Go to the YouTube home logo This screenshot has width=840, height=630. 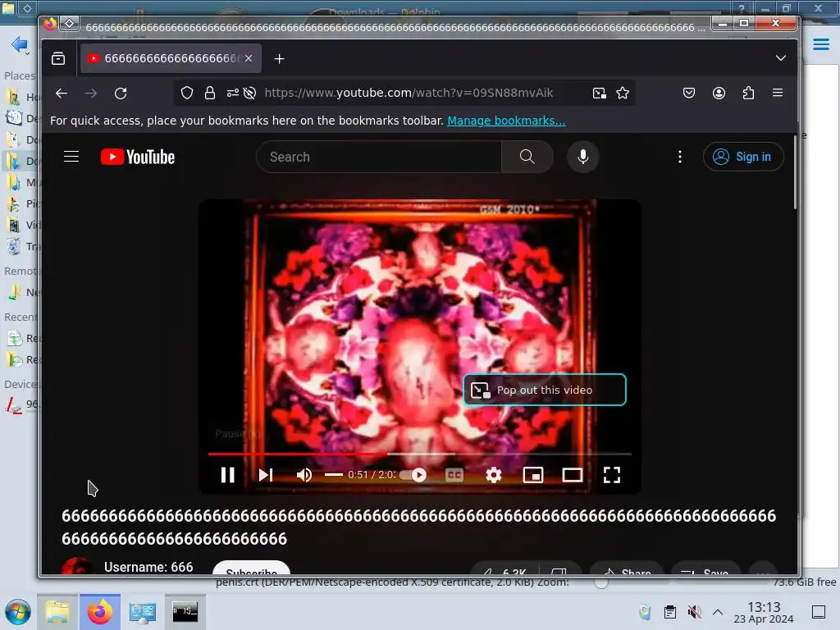pyautogui.click(x=138, y=157)
